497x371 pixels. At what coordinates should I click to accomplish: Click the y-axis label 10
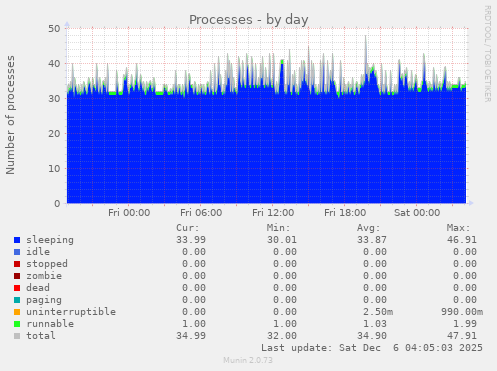point(54,169)
